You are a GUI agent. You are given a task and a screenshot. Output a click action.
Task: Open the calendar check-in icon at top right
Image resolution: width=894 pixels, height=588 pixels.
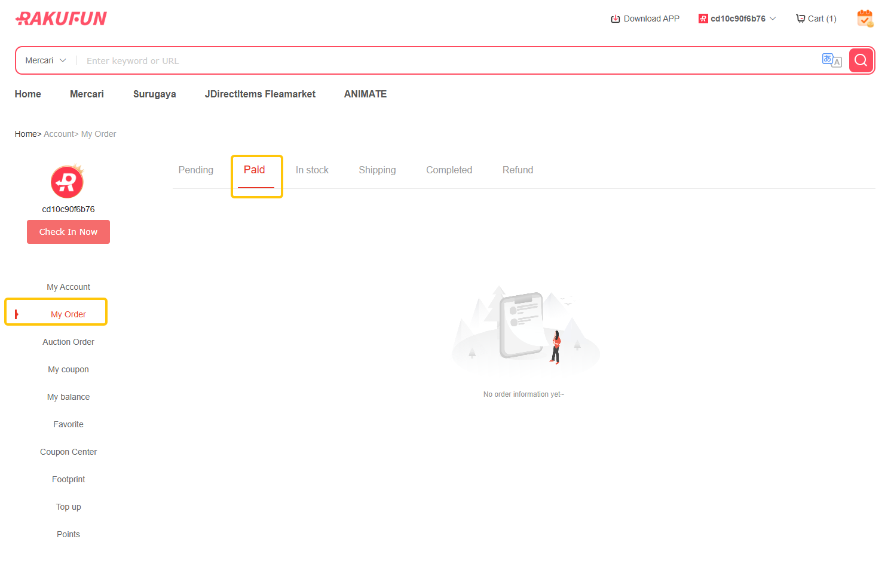click(x=865, y=19)
